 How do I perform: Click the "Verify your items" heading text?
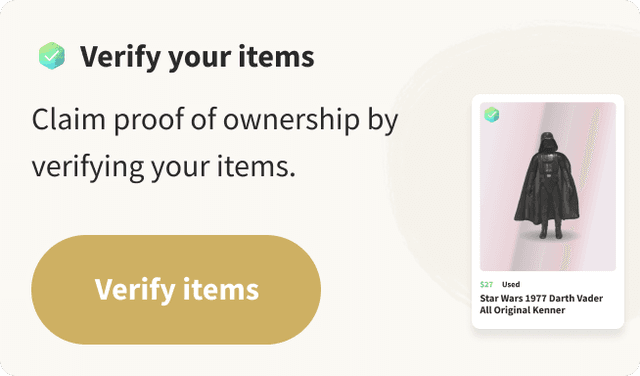tap(197, 57)
